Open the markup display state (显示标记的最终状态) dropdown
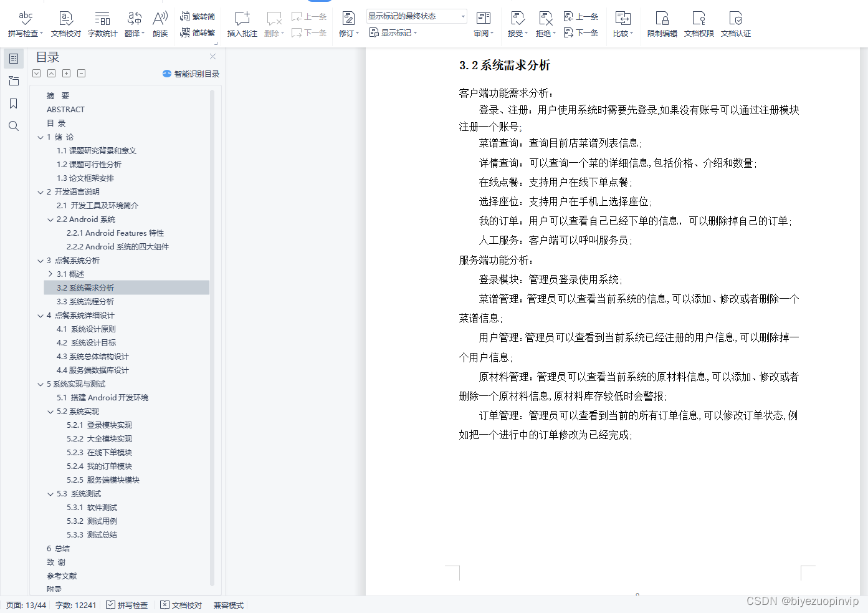 point(416,16)
